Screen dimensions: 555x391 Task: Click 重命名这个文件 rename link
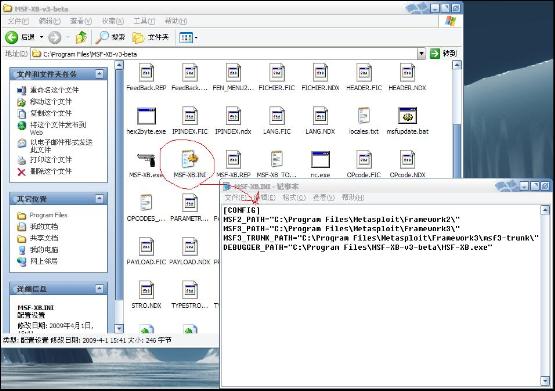pos(54,90)
